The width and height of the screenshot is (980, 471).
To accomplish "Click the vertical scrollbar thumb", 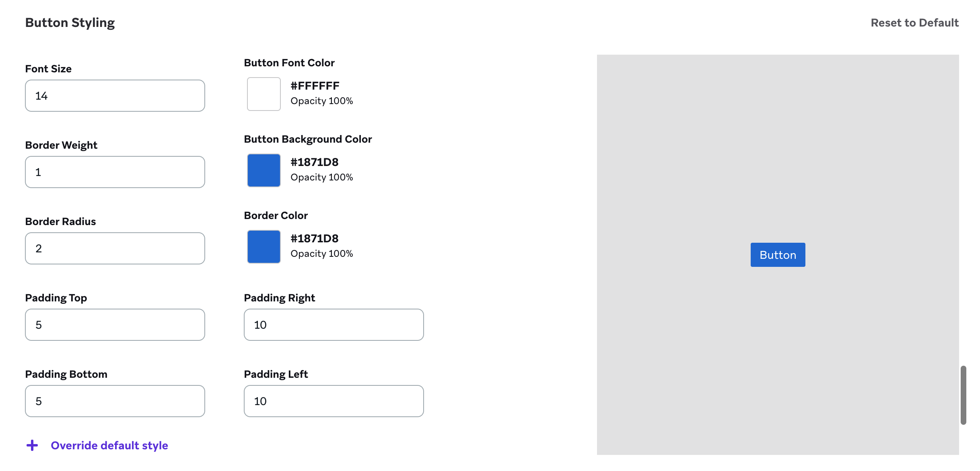I will 963,395.
